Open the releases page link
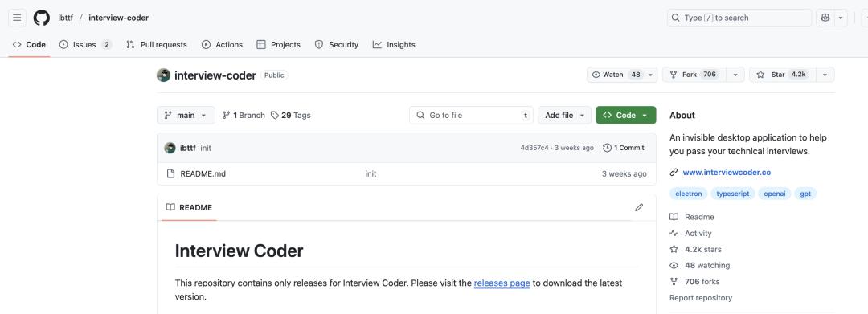This screenshot has width=868, height=314. point(502,283)
